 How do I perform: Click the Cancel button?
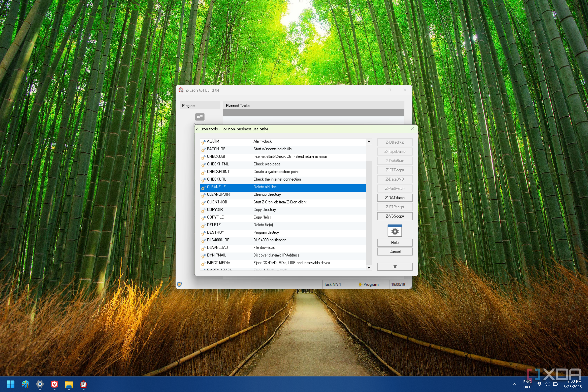(x=395, y=251)
